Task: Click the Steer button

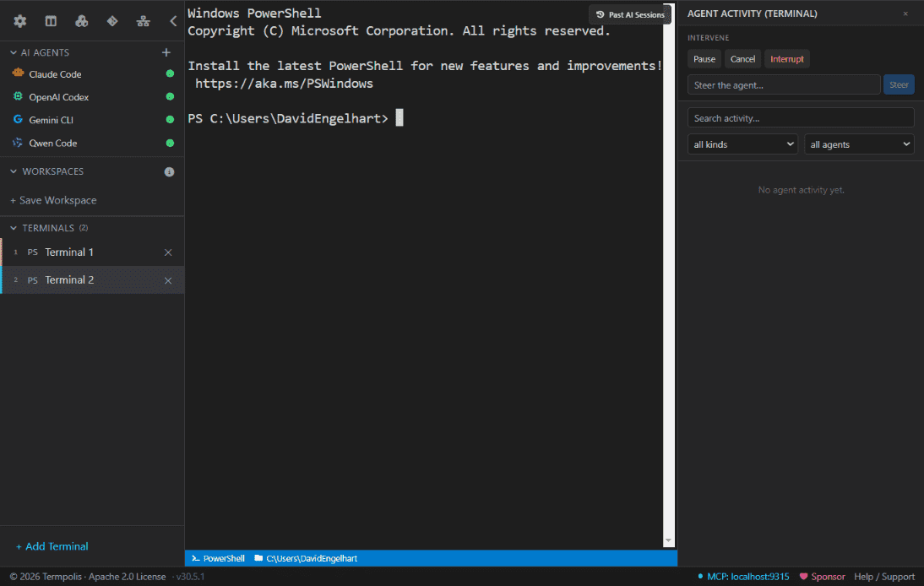Action: point(899,84)
